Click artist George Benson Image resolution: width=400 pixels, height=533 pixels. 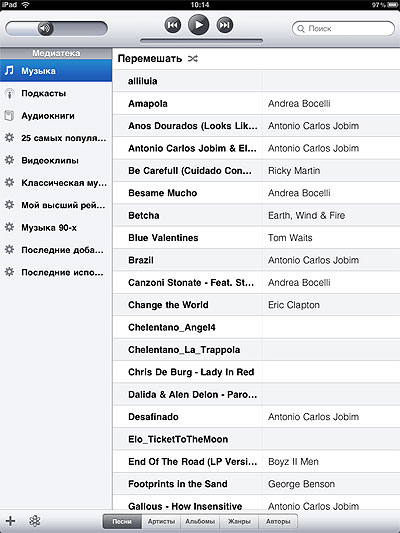coord(301,484)
